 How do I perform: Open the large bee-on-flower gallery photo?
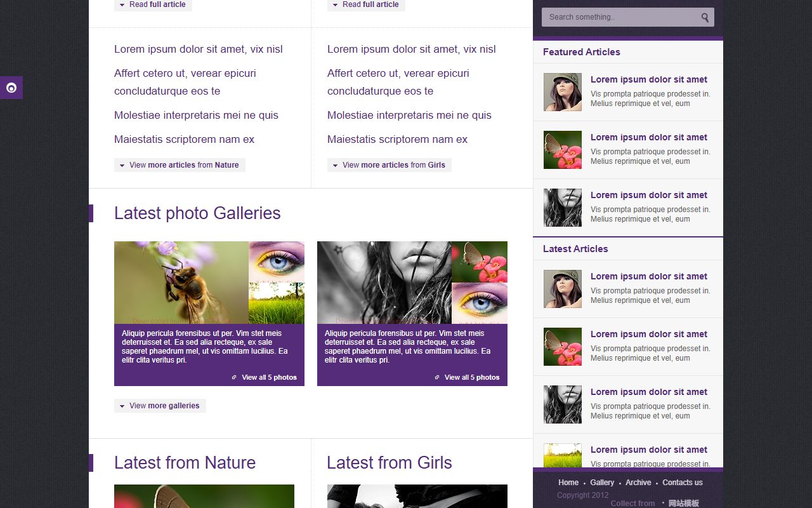pos(181,283)
